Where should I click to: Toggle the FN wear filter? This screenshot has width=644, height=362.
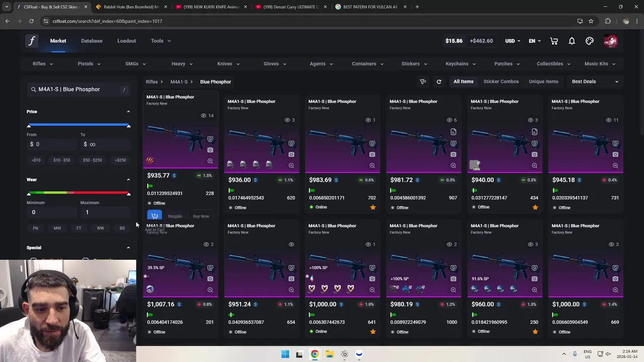[x=35, y=228]
